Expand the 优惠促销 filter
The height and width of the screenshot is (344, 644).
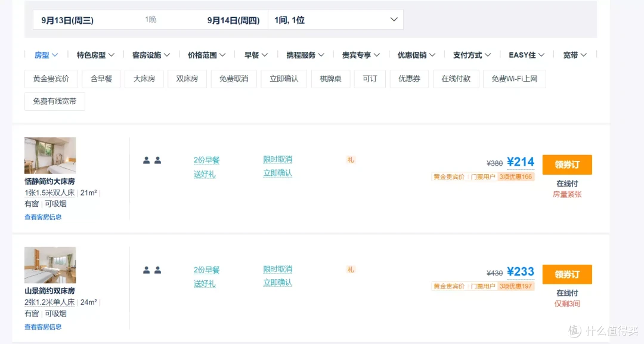tap(416, 55)
